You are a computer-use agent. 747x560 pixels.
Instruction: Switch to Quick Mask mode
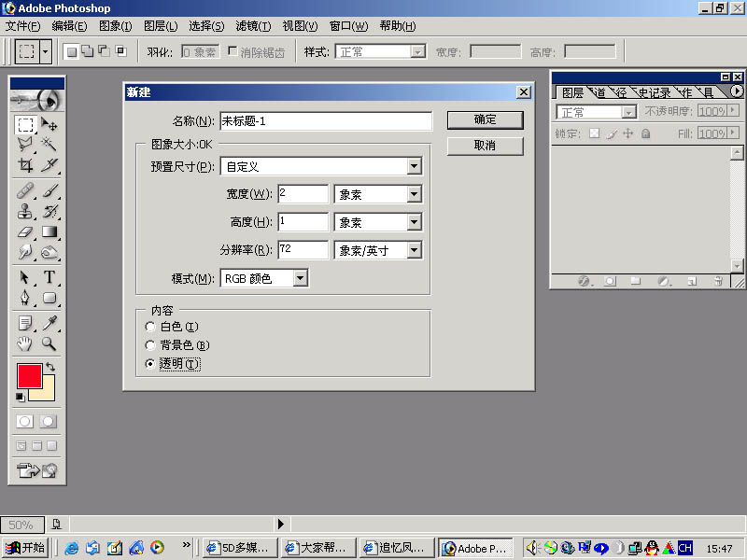pos(49,422)
